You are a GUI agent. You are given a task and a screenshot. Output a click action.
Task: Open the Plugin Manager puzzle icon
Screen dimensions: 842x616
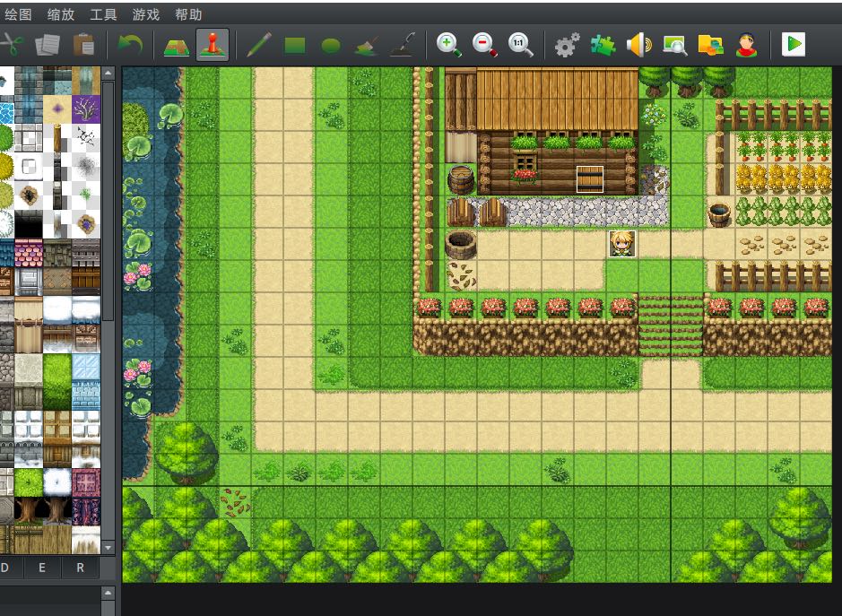(603, 45)
